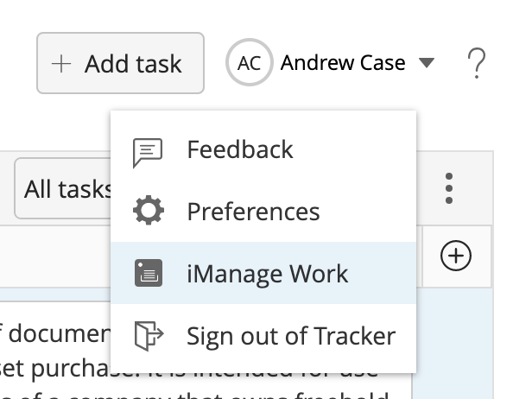Click the circled plus add column icon
532x399 pixels.
pyautogui.click(x=456, y=255)
